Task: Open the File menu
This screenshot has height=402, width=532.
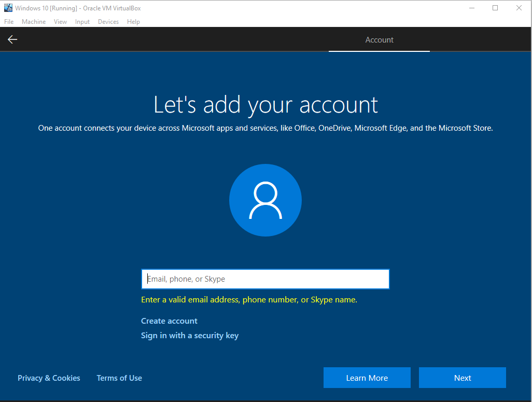Action: click(x=8, y=21)
